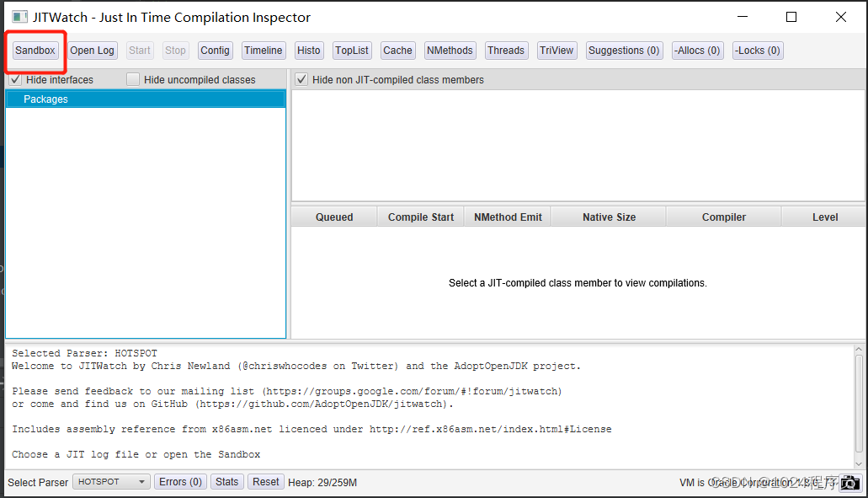
Task: Click the Level column header
Action: coord(825,217)
